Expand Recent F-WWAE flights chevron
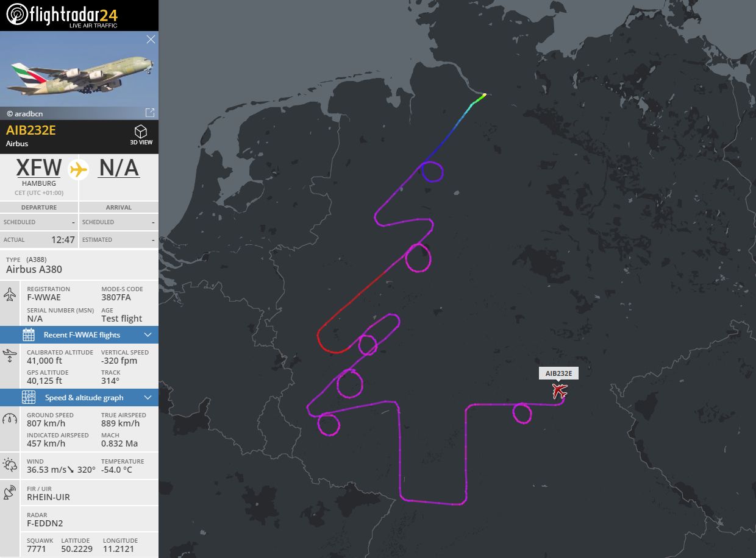Viewport: 756px width, 558px height. pos(148,334)
